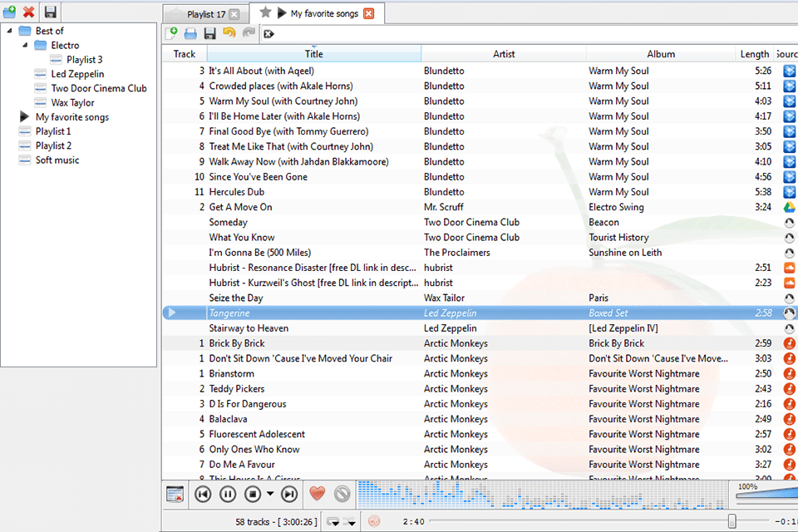Skip to the next track

(x=289, y=494)
